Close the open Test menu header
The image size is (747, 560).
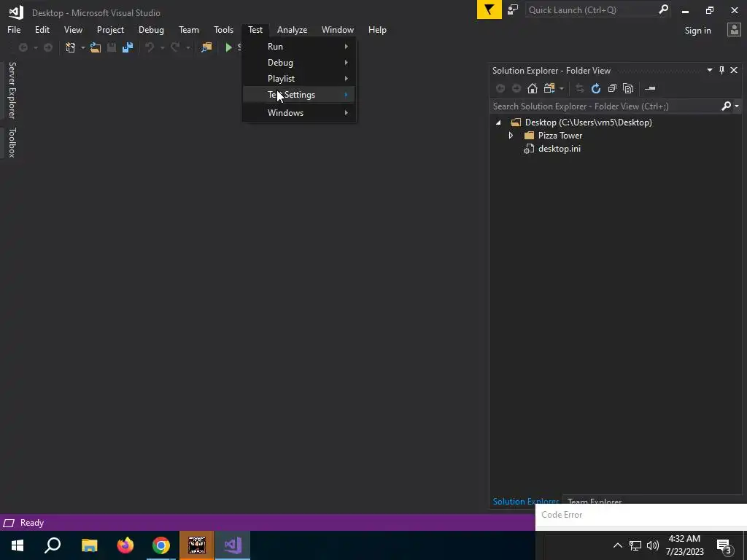coord(255,29)
